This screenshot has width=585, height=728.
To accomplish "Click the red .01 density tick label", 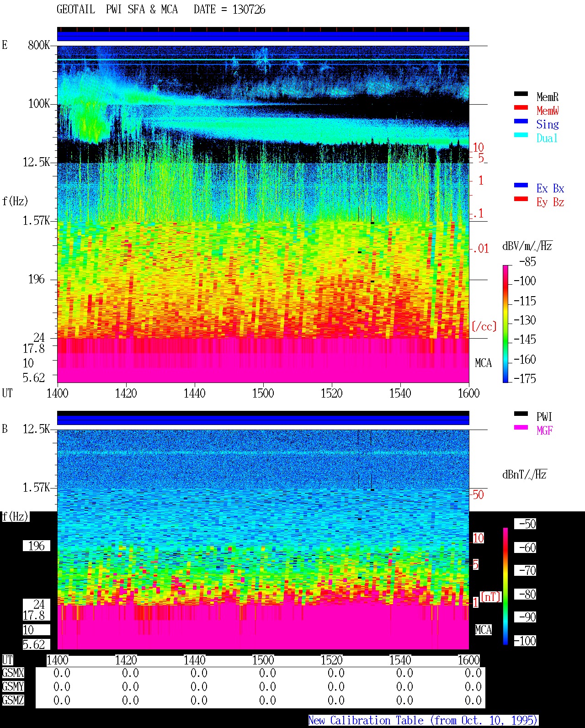I will [481, 249].
